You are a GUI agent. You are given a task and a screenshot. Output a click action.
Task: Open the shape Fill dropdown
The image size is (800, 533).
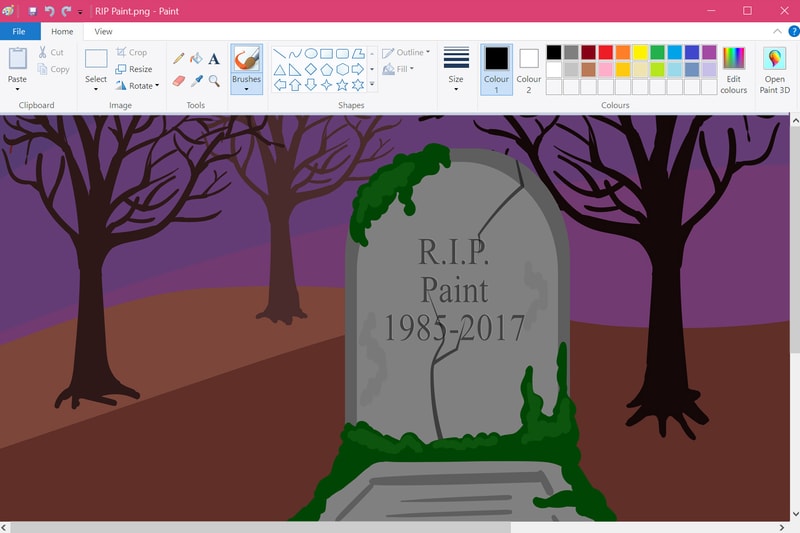tap(398, 69)
